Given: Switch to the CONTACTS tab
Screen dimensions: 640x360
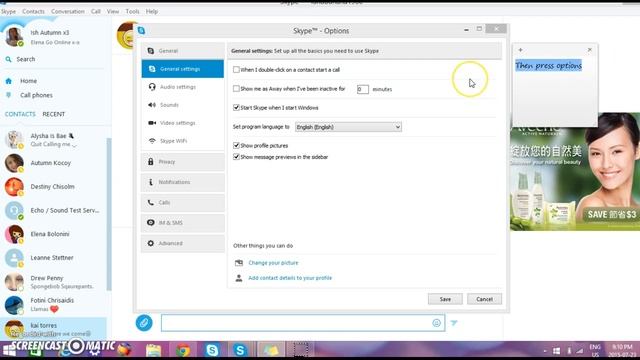Looking at the screenshot, I should [20, 114].
